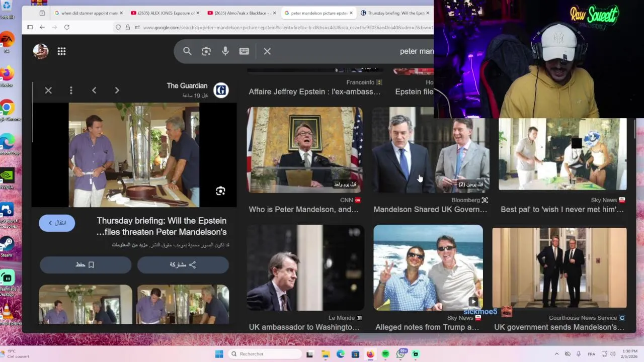Open Firefox View icon left of tabs
This screenshot has height=362, width=644.
click(42, 13)
